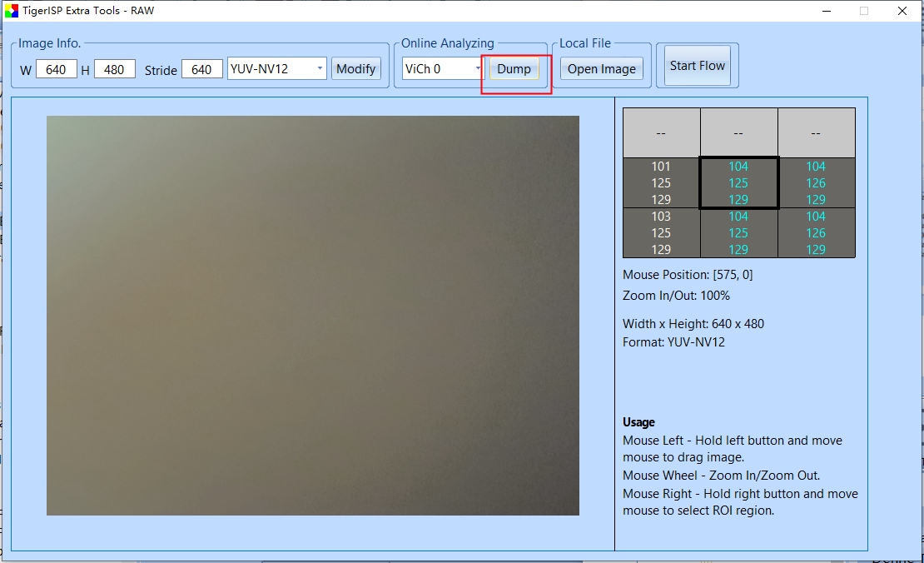924x563 pixels.
Task: Click on the gray image preview
Action: click(x=312, y=315)
